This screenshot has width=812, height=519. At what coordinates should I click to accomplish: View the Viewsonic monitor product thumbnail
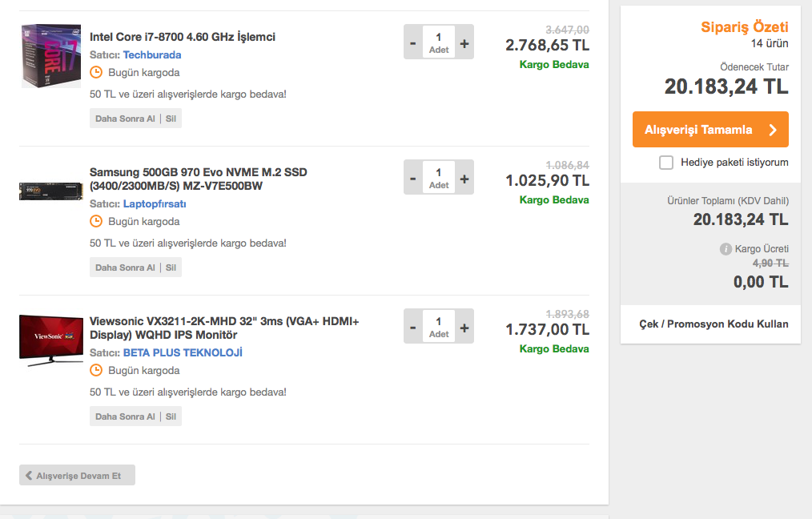(x=51, y=340)
